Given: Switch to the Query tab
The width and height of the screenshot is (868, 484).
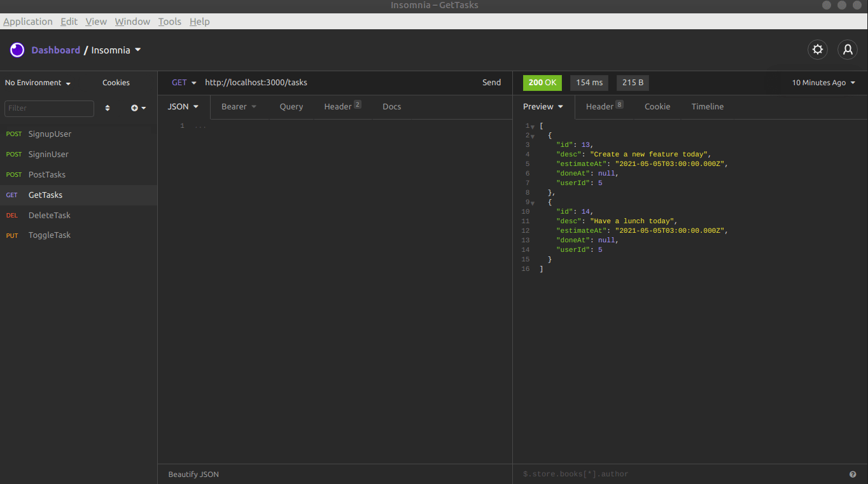Looking at the screenshot, I should pyautogui.click(x=291, y=107).
